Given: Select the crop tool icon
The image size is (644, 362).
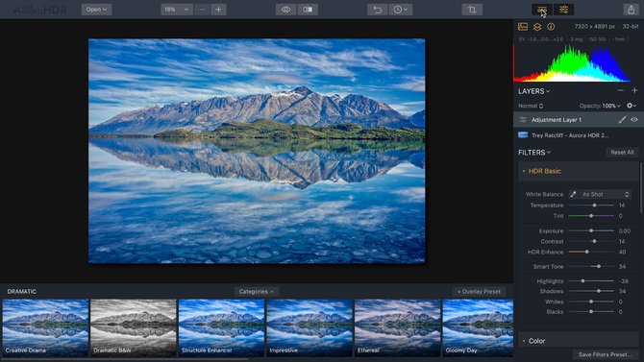Looking at the screenshot, I should [x=472, y=10].
